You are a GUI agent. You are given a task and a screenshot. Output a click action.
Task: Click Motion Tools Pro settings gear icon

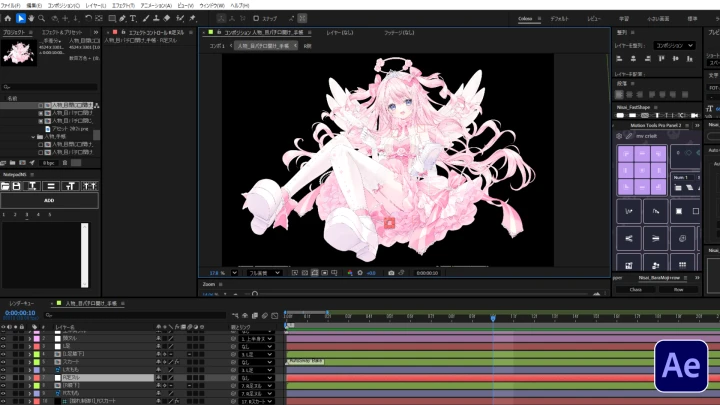pyautogui.click(x=619, y=136)
